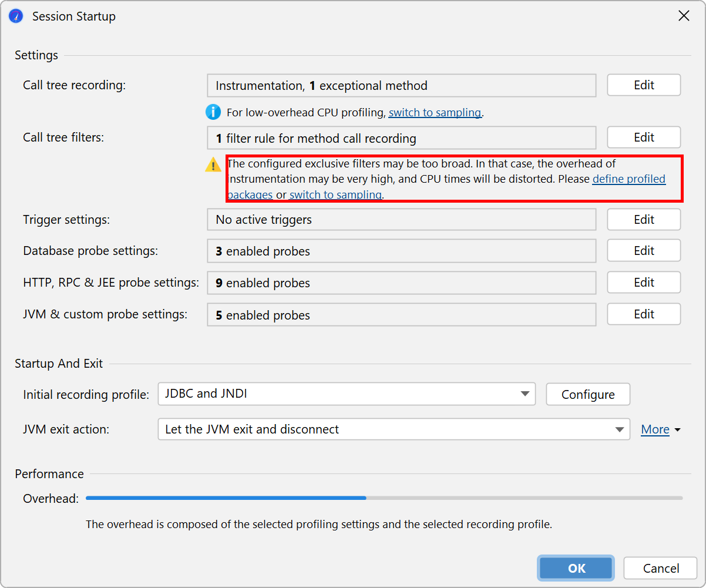Close the Session Startup dialog

coord(684,16)
